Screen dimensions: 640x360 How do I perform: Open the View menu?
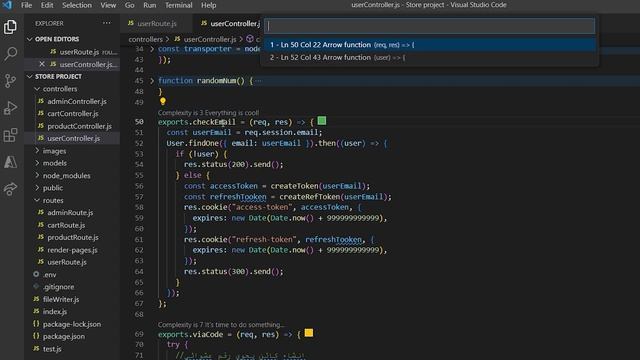[x=108, y=5]
